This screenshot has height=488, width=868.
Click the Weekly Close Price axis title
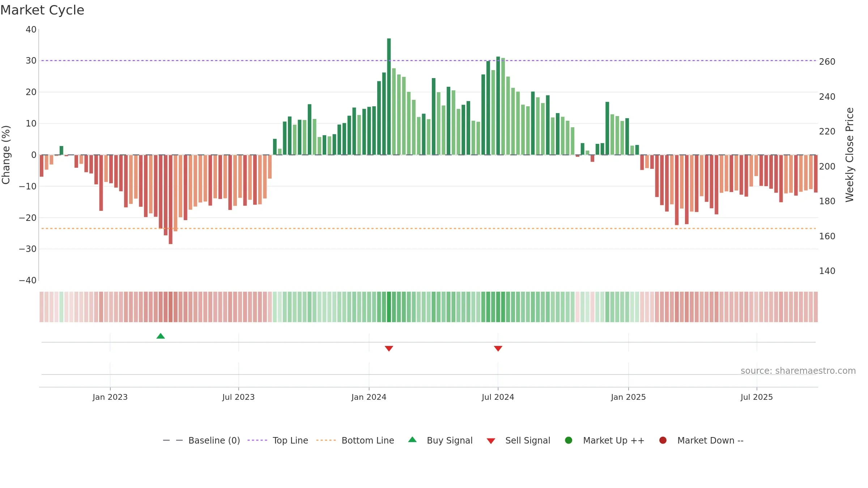pos(850,155)
